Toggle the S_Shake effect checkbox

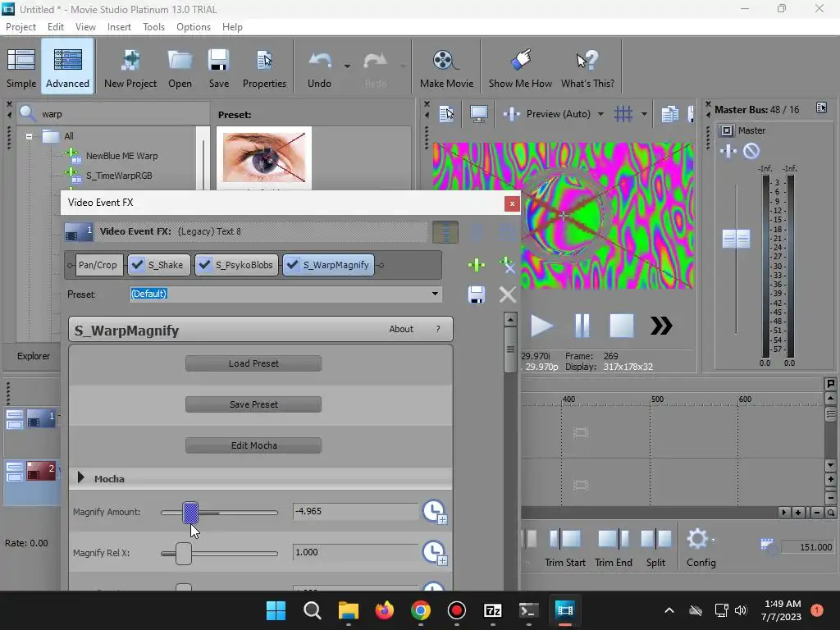coord(138,265)
